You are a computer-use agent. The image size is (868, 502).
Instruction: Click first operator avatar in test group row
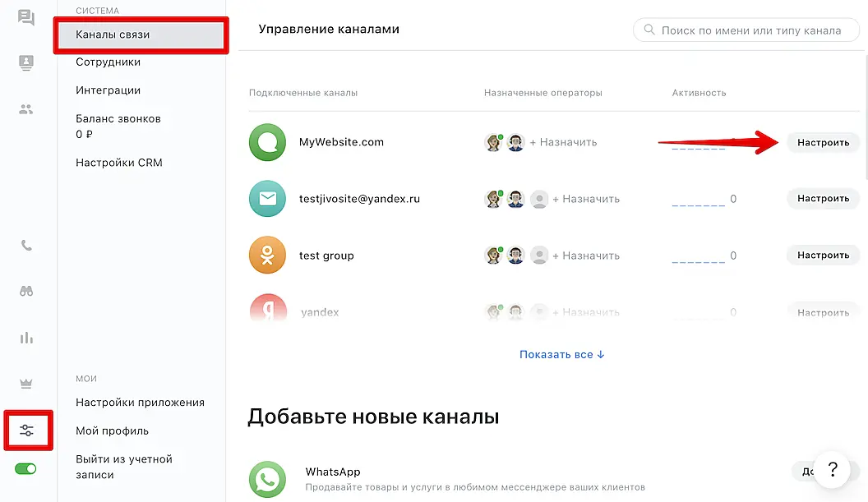(x=493, y=256)
